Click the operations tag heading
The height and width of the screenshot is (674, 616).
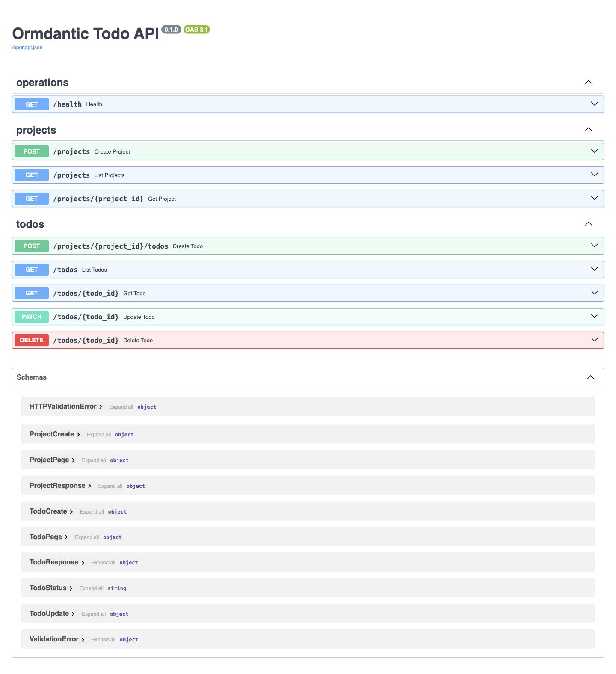42,83
